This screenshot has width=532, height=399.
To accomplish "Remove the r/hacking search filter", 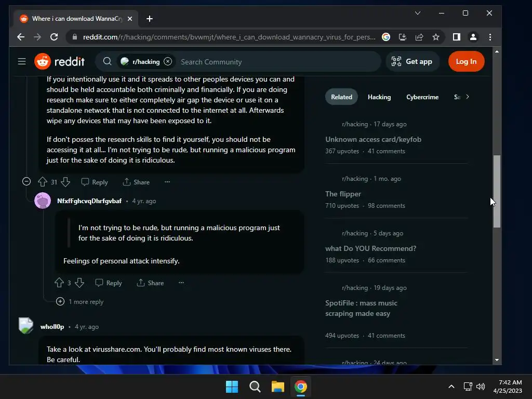I will pos(168,61).
